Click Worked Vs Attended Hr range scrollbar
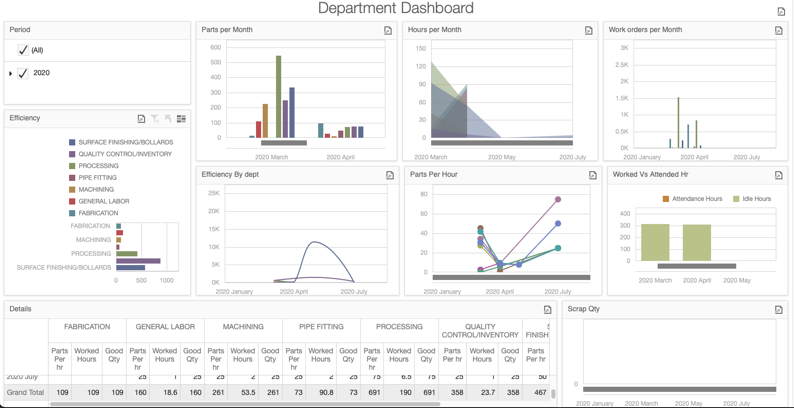Screen dimensions: 794x408 point(697,266)
